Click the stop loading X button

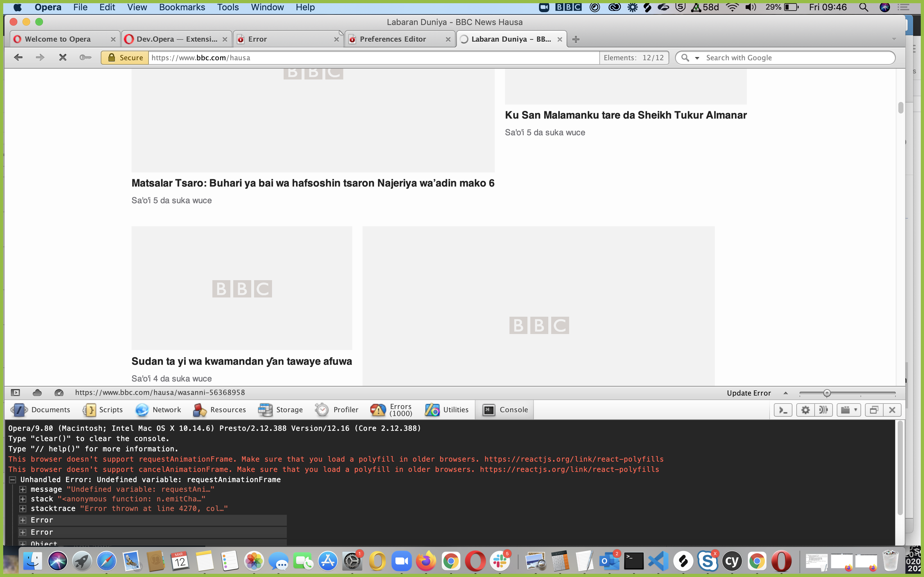[63, 58]
